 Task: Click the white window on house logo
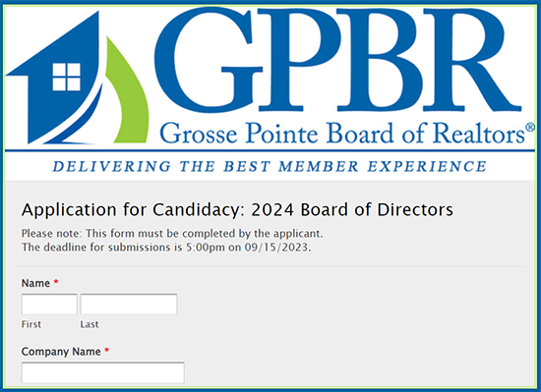pyautogui.click(x=66, y=77)
